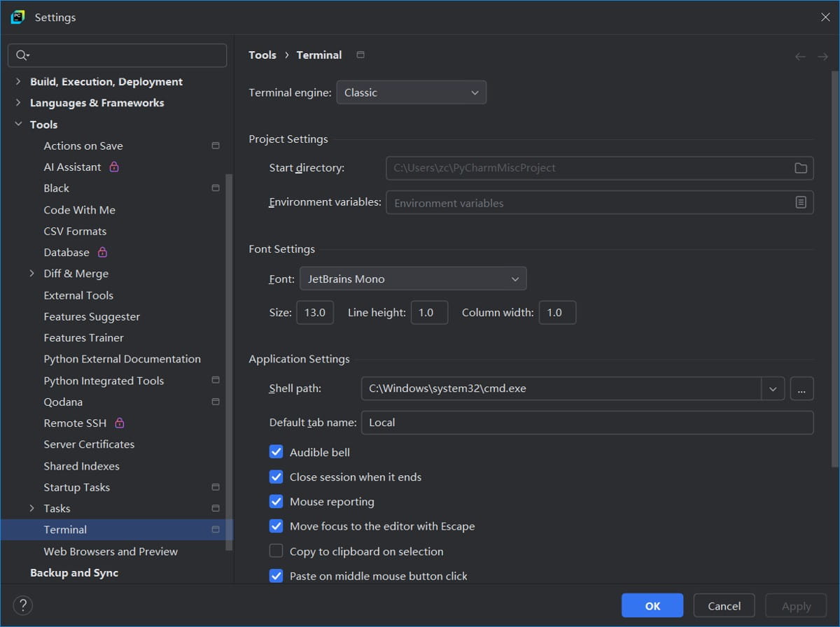
Task: Click the Cancel button
Action: (x=724, y=606)
